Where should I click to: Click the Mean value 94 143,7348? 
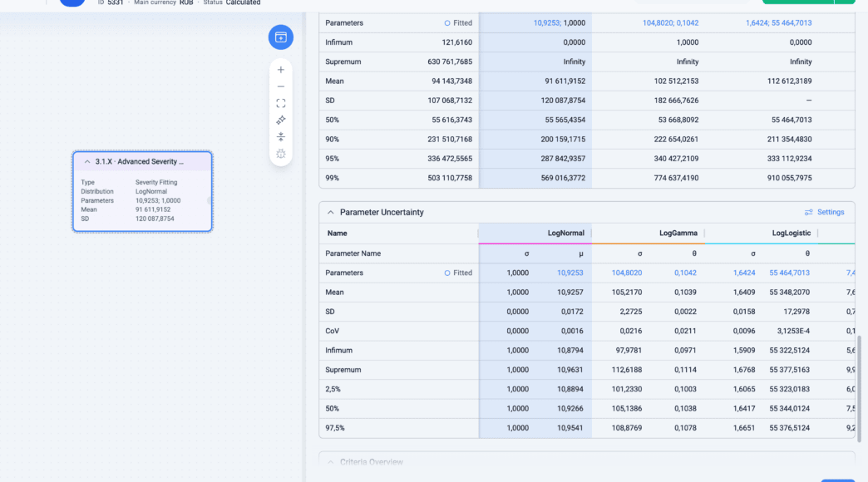(x=451, y=81)
